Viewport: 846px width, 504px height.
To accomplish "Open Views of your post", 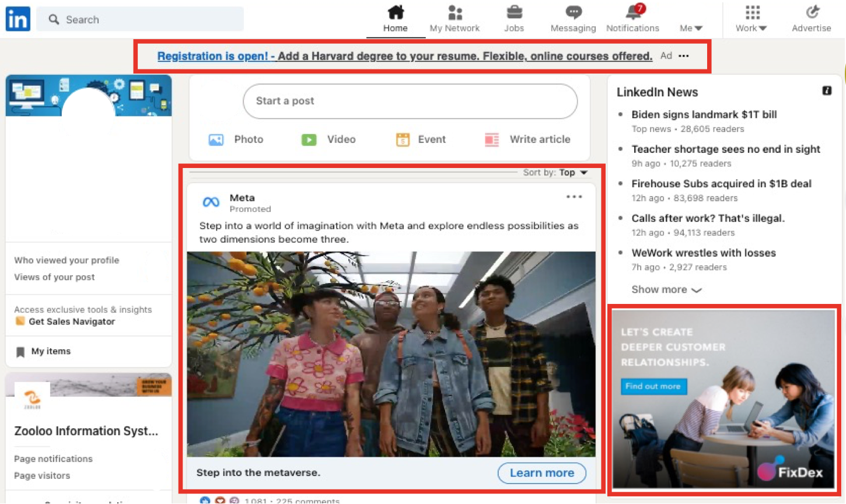I will click(x=54, y=277).
